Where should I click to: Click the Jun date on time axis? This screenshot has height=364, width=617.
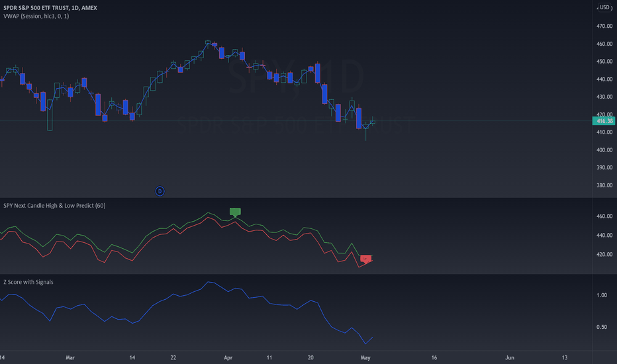point(510,357)
